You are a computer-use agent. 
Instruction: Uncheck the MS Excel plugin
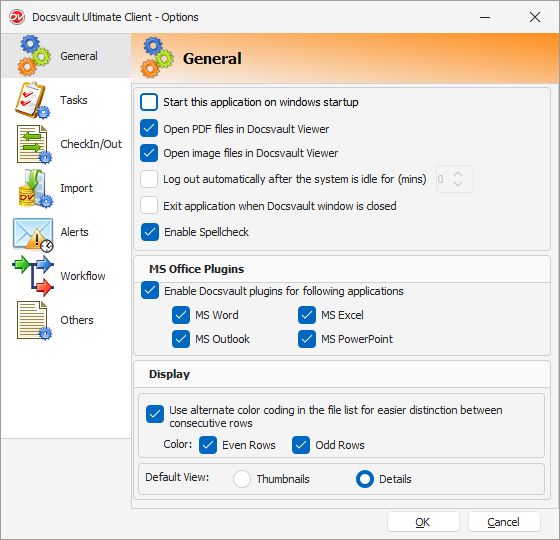pyautogui.click(x=307, y=315)
